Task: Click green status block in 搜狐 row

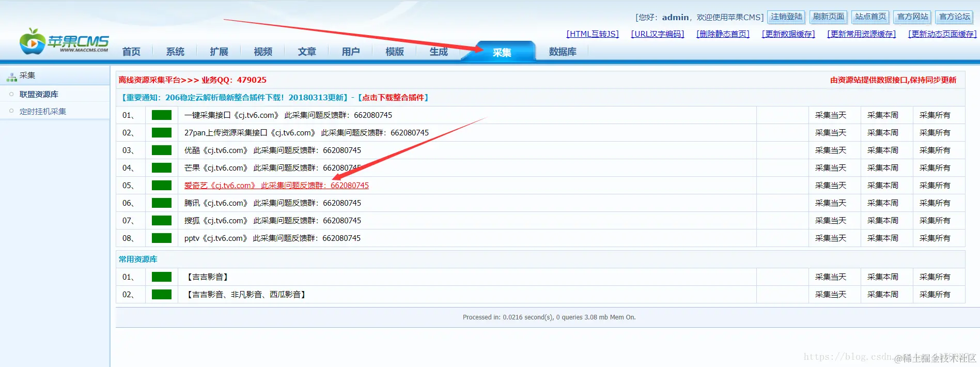Action: [x=162, y=220]
